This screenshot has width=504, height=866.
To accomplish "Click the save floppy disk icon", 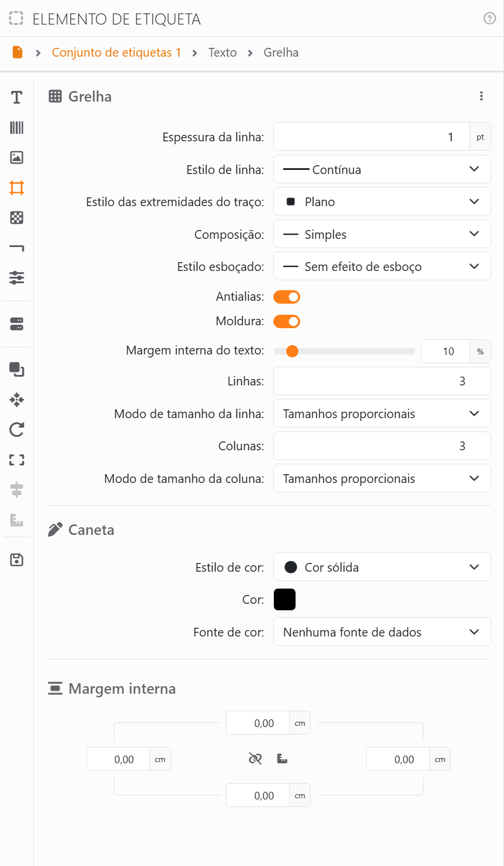I will pos(16,560).
